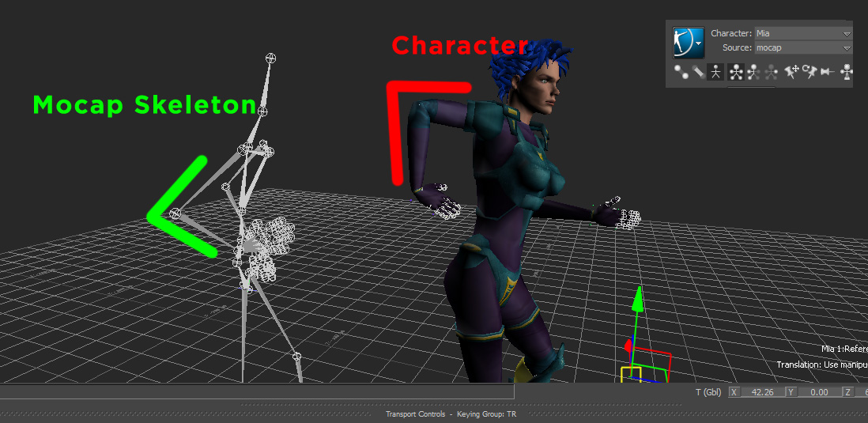This screenshot has width=868, height=423.
Task: Open the Source dropdown showing mocap
Action: tap(804, 47)
